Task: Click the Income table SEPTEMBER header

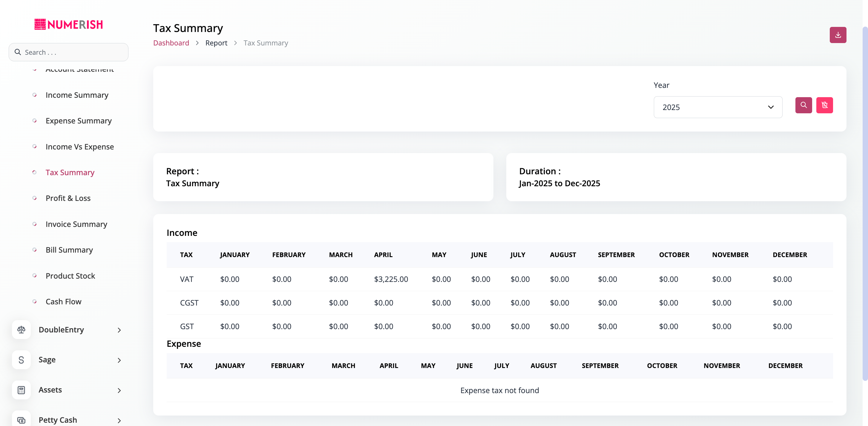Action: point(616,255)
